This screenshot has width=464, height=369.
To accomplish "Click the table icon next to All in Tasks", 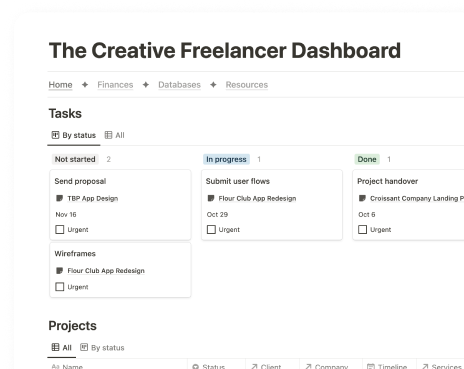I will click(108, 135).
